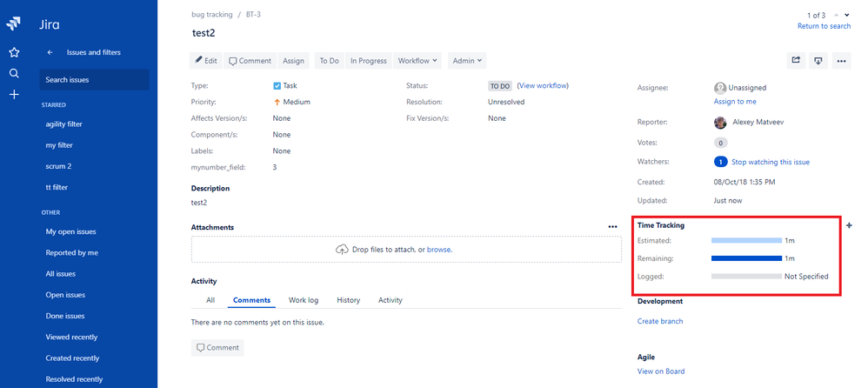Click the Edit button
Screen dimensions: 868x388
(x=206, y=61)
